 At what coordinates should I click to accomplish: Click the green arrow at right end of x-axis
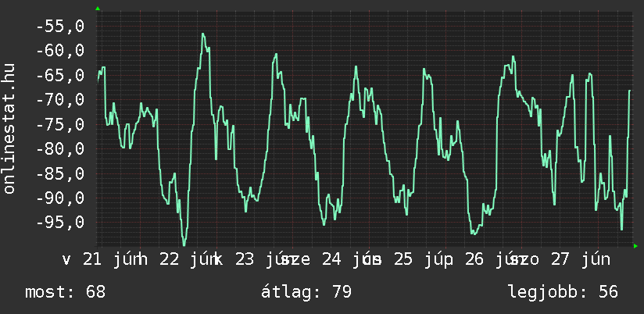[635, 246]
